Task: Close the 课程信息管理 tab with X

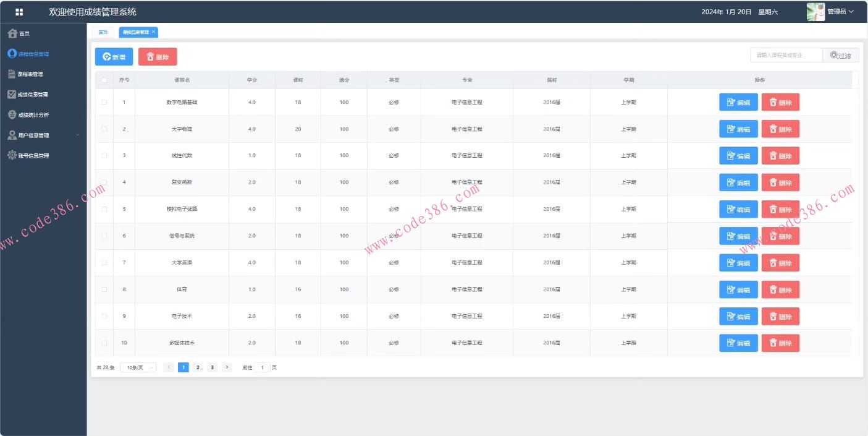Action: point(154,32)
